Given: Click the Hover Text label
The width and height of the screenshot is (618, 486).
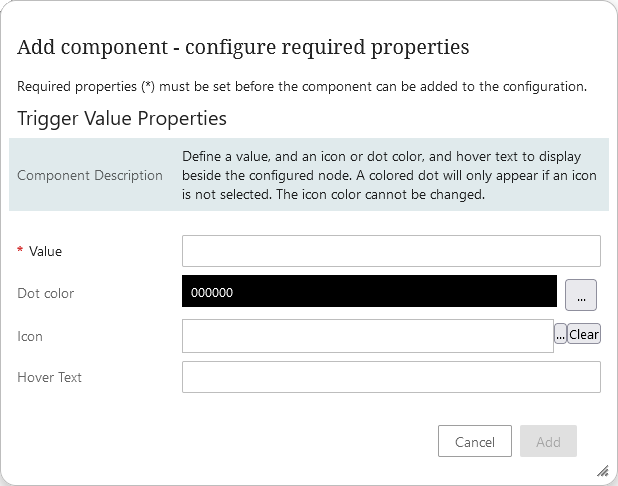Looking at the screenshot, I should [x=49, y=377].
